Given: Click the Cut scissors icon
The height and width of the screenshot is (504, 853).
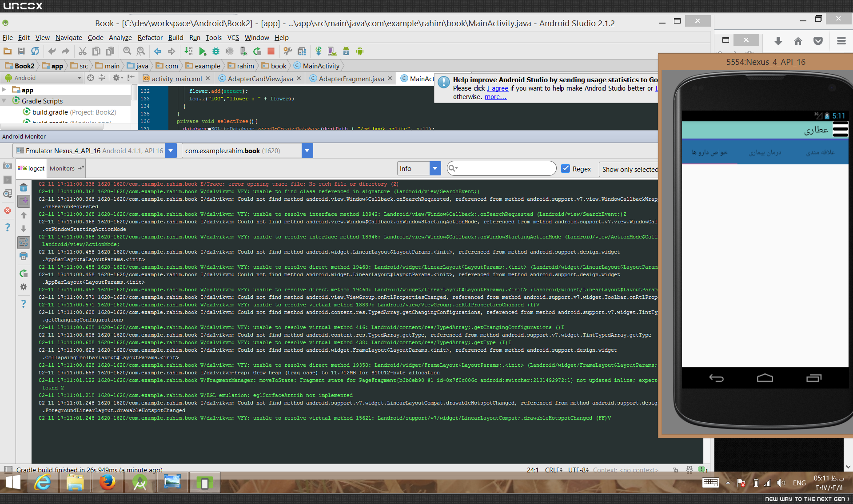Looking at the screenshot, I should point(83,52).
